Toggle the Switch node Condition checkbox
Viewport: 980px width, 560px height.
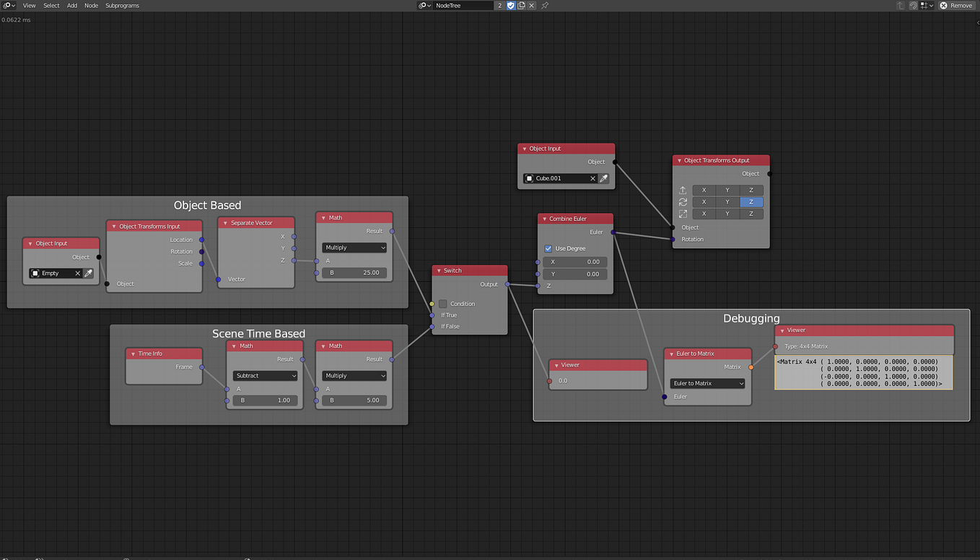[443, 304]
